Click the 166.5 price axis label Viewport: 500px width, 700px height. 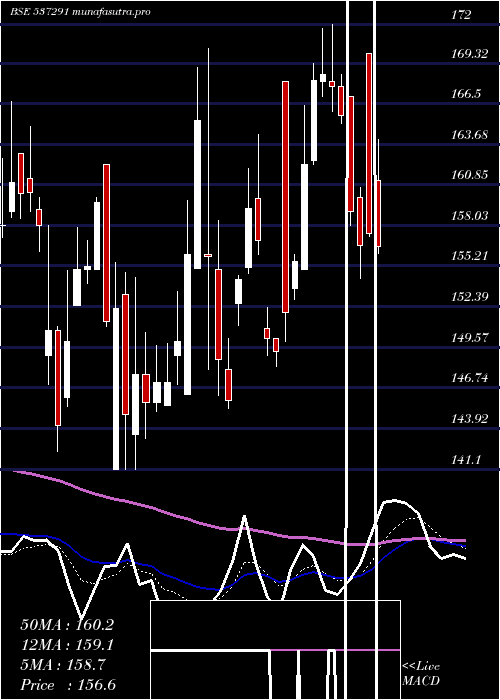click(x=466, y=94)
